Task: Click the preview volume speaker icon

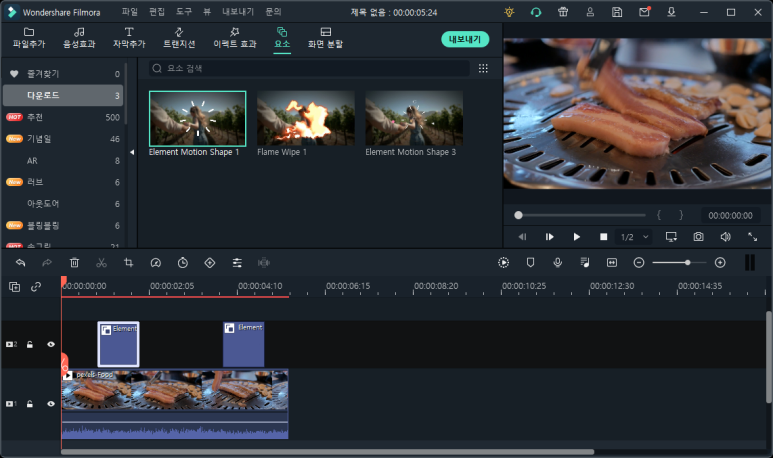Action: (x=725, y=237)
